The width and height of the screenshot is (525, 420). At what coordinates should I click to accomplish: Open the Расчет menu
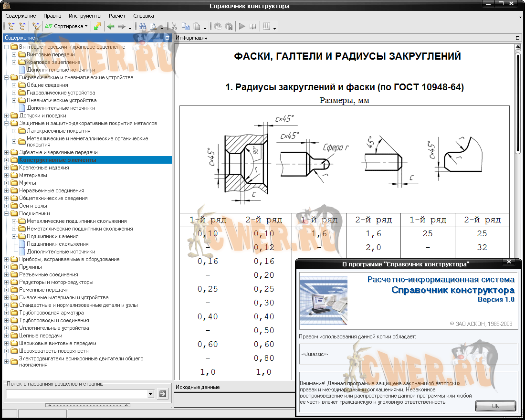[117, 16]
